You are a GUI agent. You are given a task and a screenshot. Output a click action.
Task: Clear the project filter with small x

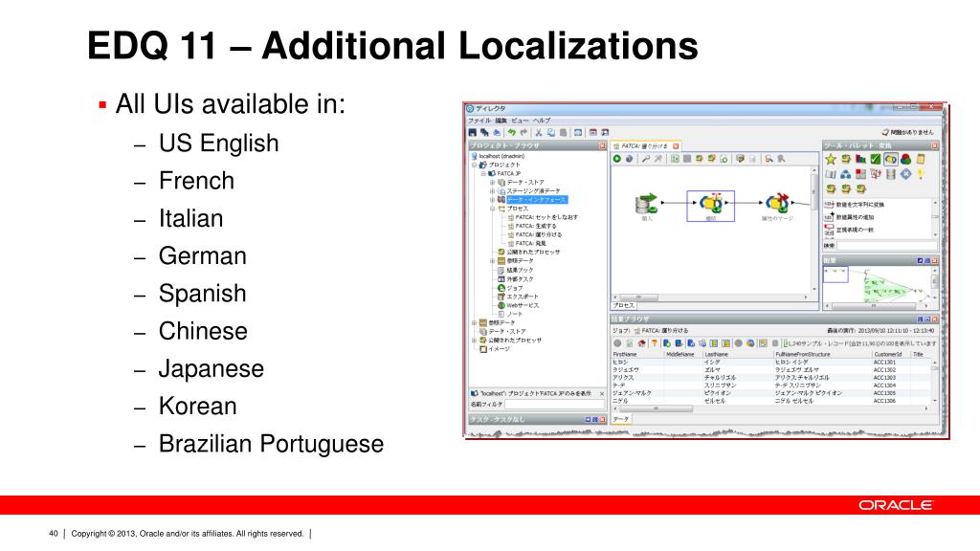coord(602,393)
